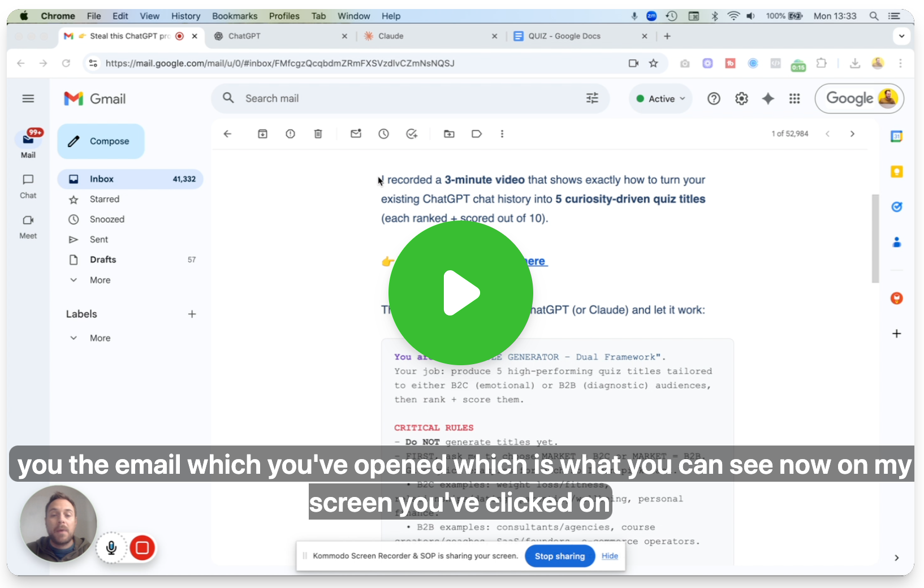The width and height of the screenshot is (924, 588).
Task: Toggle the recorder microphone button
Action: click(x=111, y=548)
